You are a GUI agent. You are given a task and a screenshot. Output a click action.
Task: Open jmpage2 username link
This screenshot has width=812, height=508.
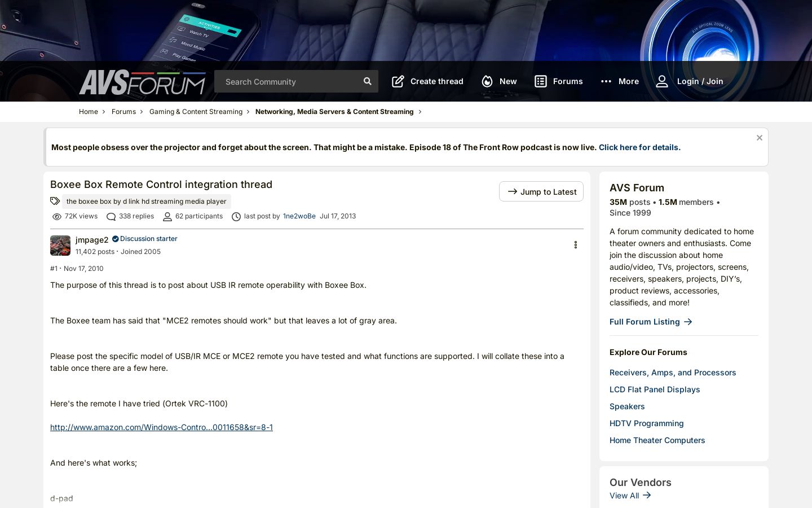tap(92, 240)
